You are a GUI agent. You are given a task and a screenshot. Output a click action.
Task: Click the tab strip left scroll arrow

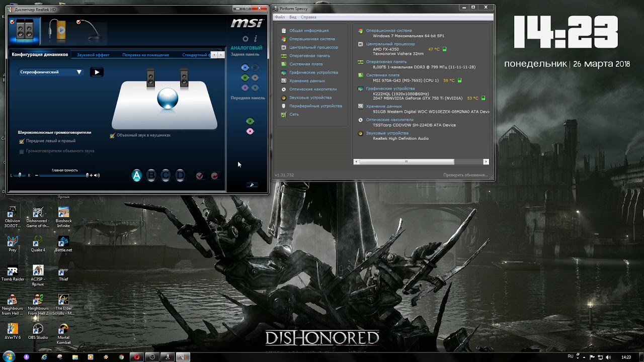(x=215, y=55)
